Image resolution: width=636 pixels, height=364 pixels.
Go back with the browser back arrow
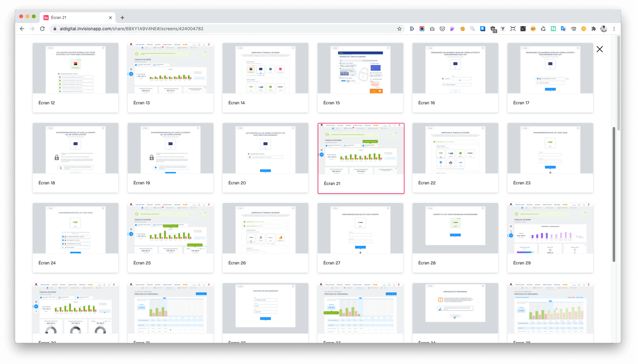(22, 29)
